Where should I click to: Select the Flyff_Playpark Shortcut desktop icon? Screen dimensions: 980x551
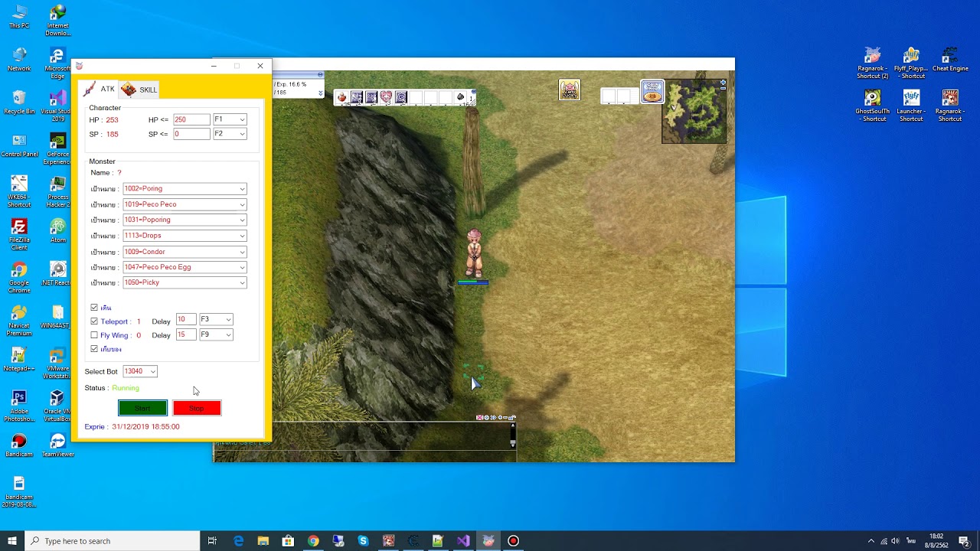coord(911,64)
